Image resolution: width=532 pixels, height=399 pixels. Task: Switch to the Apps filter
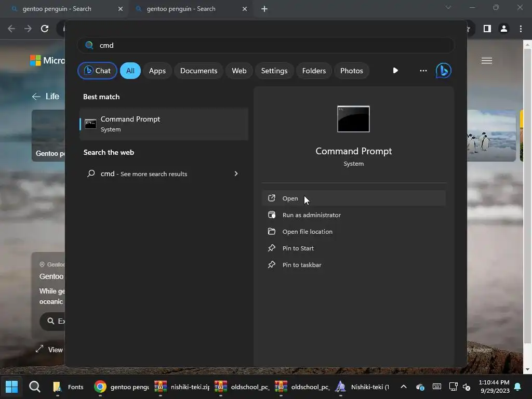pos(157,71)
